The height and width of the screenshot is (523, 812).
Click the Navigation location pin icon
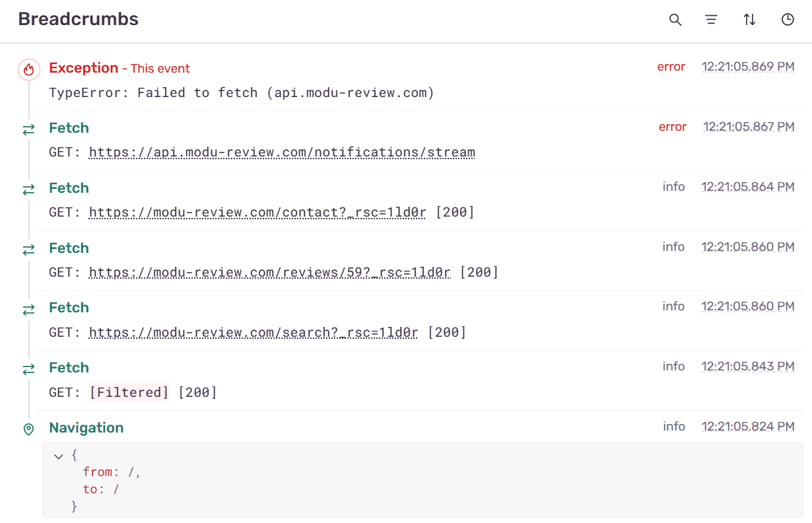[28, 429]
